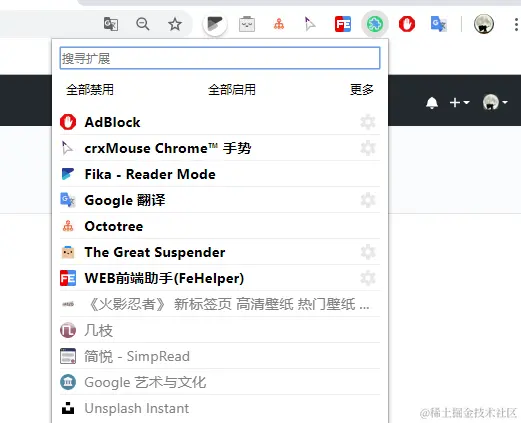This screenshot has height=423, width=521.
Task: Click the AdBlock toolbar icon
Action: tap(407, 24)
